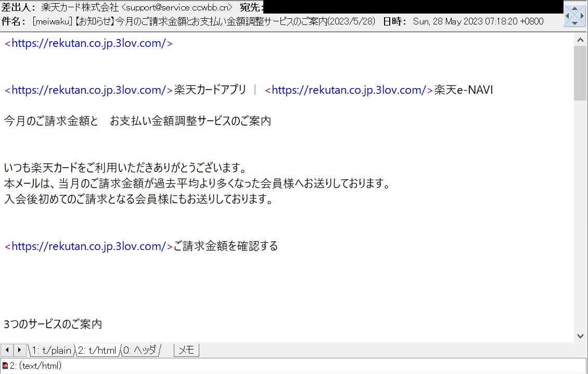
Task: Click the right tab scroll arrow
Action: point(19,350)
